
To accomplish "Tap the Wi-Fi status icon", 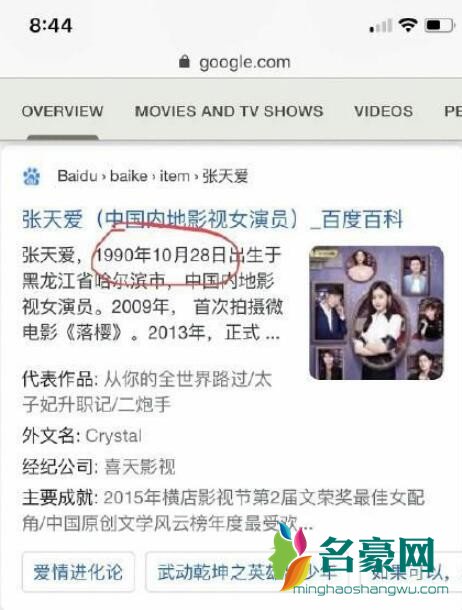I will pyautogui.click(x=407, y=25).
